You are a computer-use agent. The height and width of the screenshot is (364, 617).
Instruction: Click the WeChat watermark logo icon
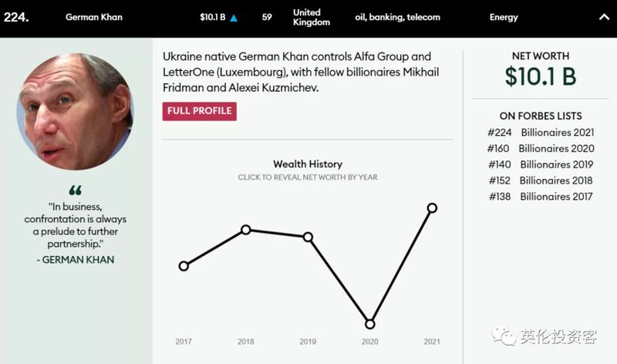[x=504, y=336]
